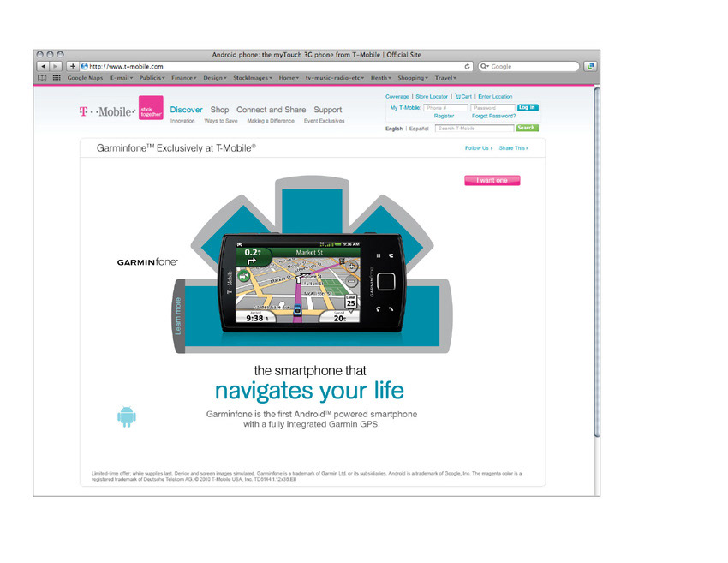Open the StockImages bookmarks dropdown

(253, 78)
